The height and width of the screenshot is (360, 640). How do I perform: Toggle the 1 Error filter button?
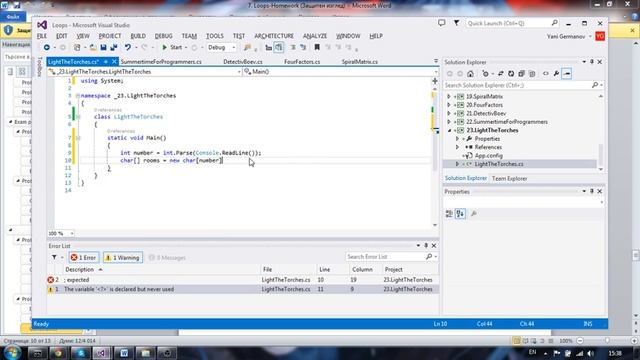point(83,258)
